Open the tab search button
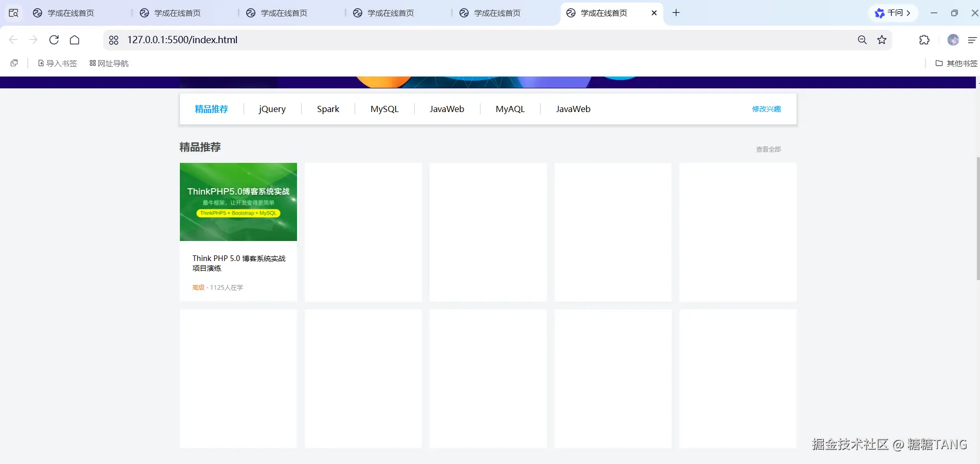The image size is (980, 464). (13, 13)
